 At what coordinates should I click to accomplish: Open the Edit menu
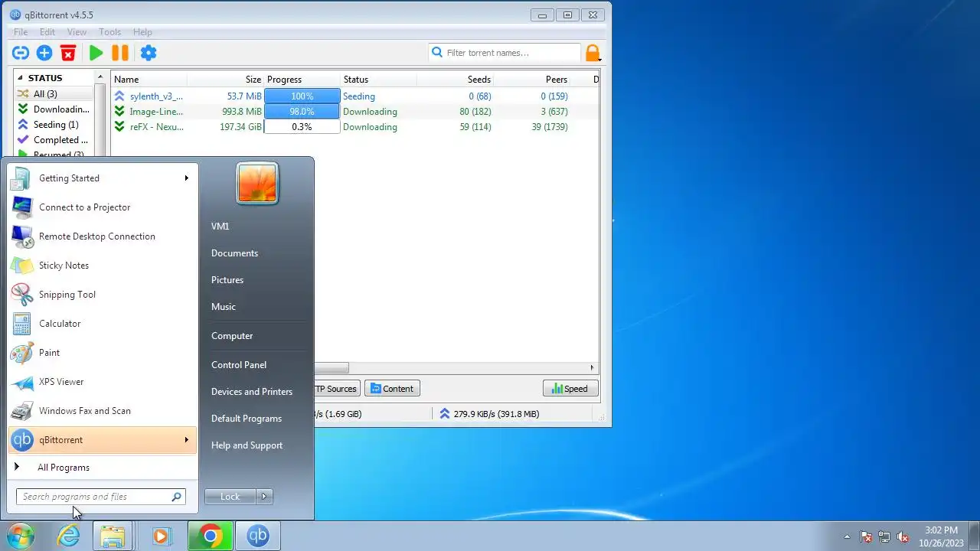pyautogui.click(x=47, y=32)
